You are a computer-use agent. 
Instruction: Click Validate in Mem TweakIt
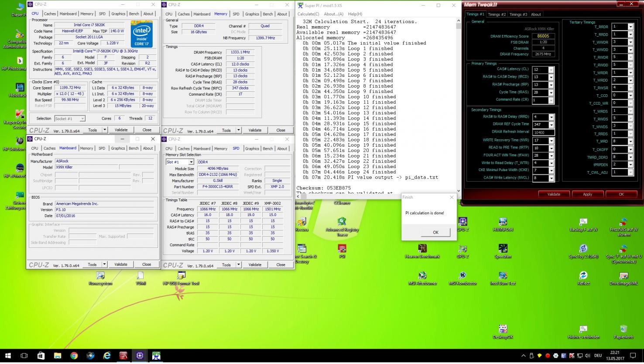[x=554, y=194]
